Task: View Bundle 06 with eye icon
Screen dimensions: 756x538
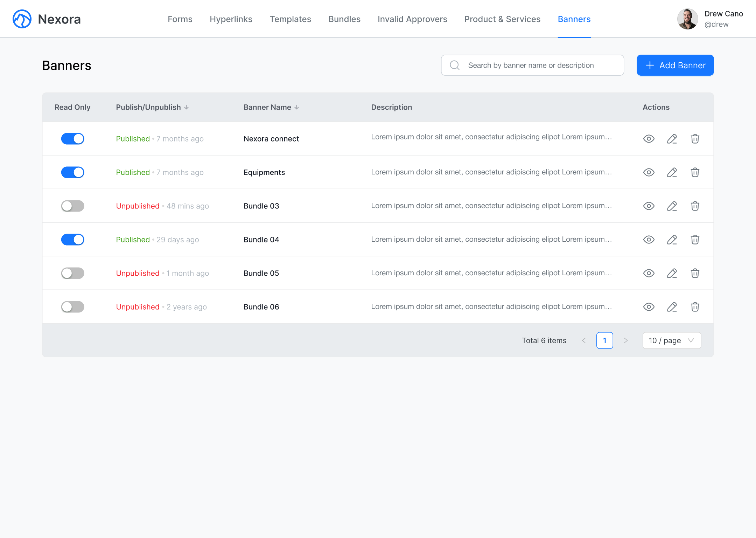Action: point(649,307)
